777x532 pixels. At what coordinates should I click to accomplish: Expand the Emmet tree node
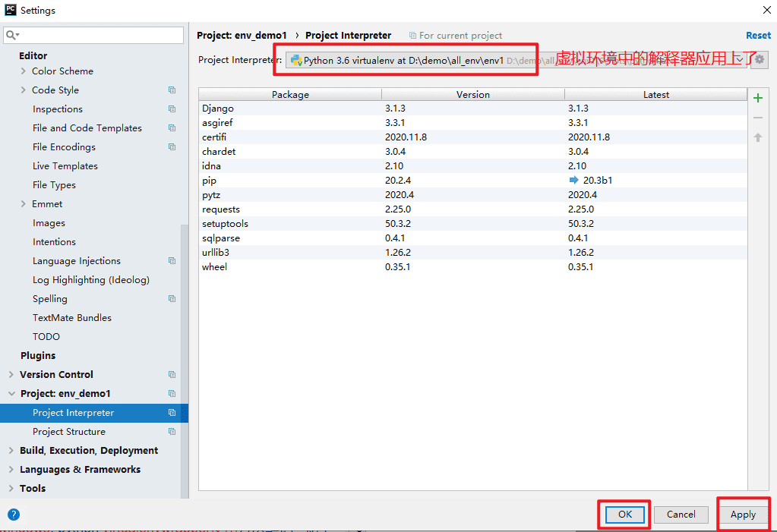(24, 204)
